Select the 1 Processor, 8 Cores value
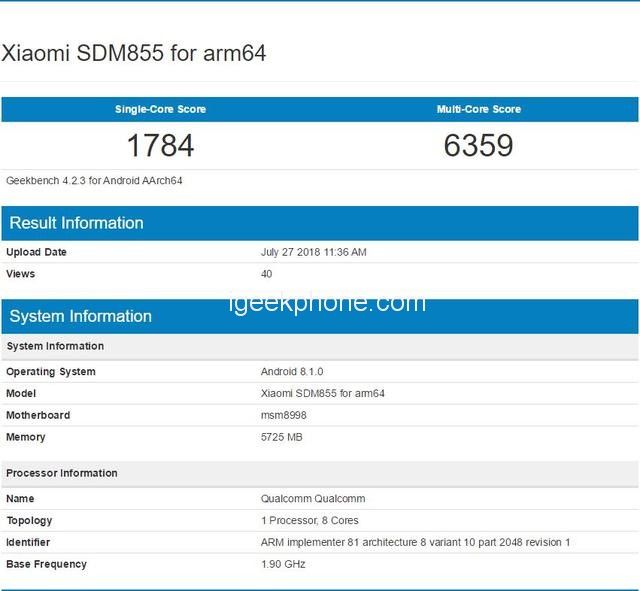Viewport: 640px width, 591px height. (x=310, y=521)
